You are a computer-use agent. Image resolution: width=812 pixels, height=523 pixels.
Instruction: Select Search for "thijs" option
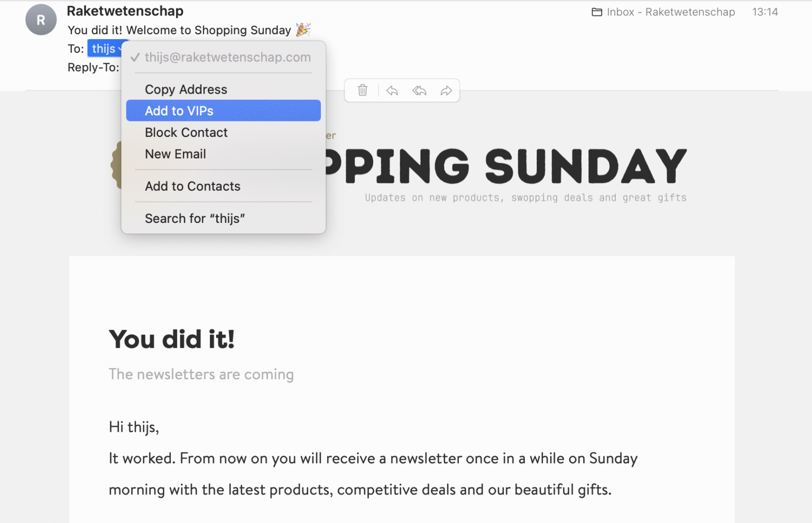pos(195,219)
